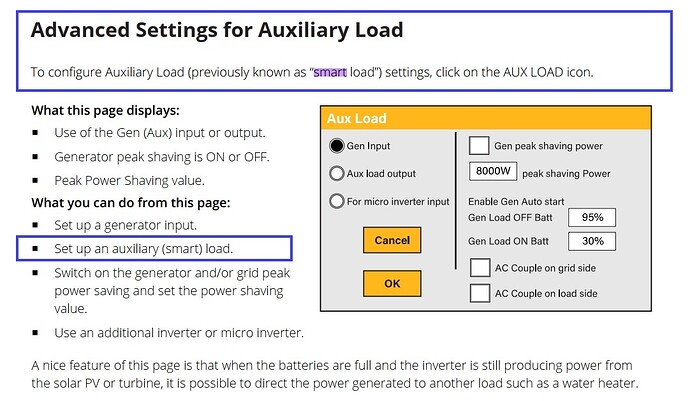Confirm with the OK button
Viewport: 690px width, 401px height.
click(391, 284)
